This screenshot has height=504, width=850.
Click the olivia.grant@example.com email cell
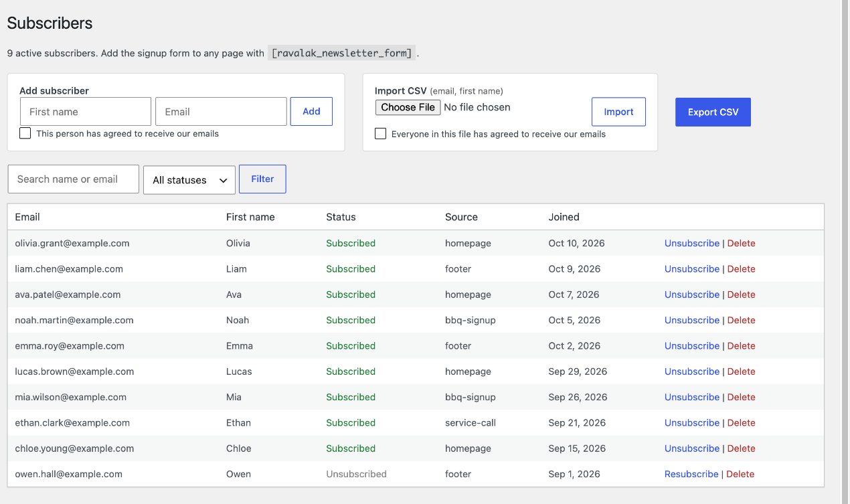tap(72, 244)
